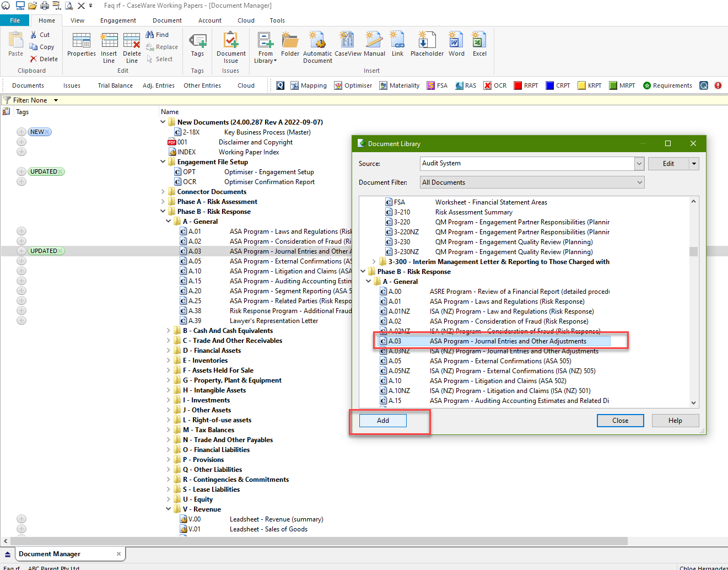
Task: Open the File tab
Action: click(x=15, y=20)
